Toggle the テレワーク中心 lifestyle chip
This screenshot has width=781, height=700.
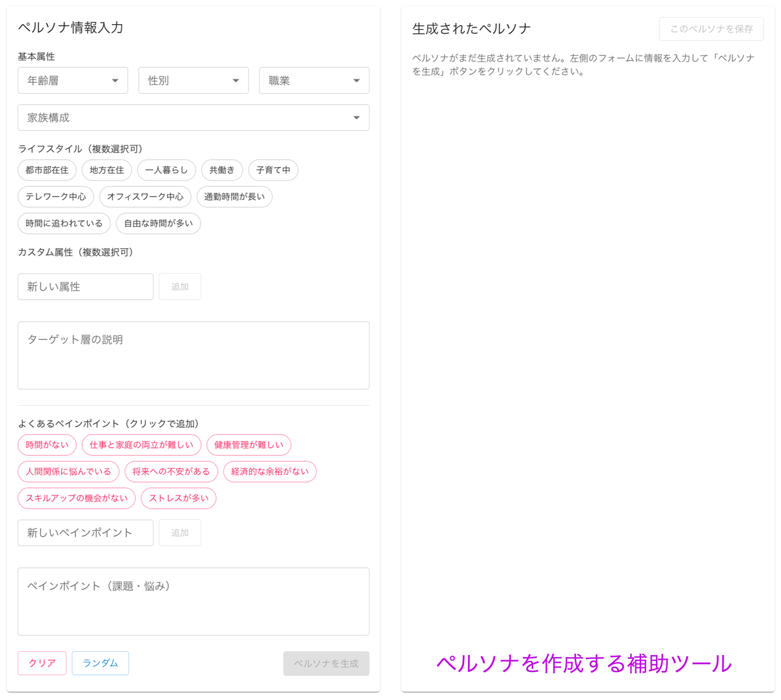[55, 197]
